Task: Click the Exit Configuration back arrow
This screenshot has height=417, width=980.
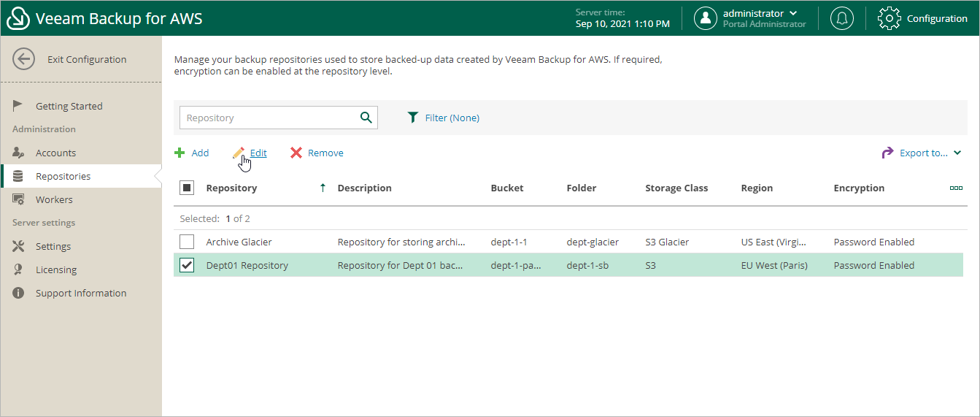Action: (x=24, y=59)
